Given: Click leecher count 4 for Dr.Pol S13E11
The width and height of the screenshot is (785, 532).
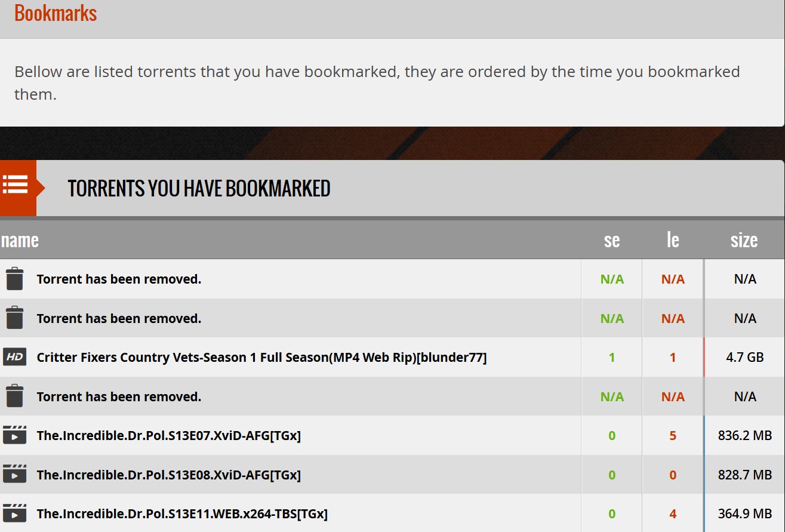Looking at the screenshot, I should 673,514.
